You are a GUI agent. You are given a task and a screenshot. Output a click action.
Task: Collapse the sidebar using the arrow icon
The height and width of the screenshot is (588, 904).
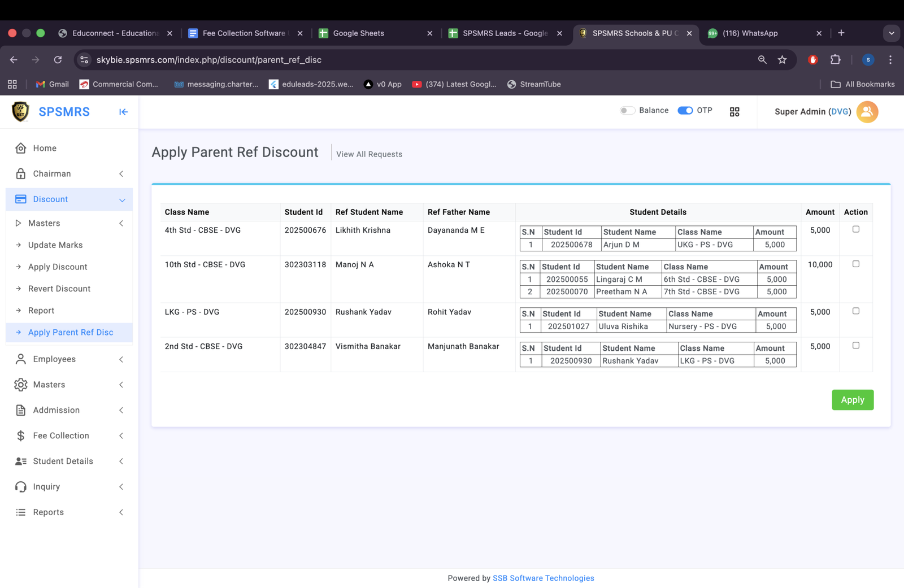click(123, 112)
